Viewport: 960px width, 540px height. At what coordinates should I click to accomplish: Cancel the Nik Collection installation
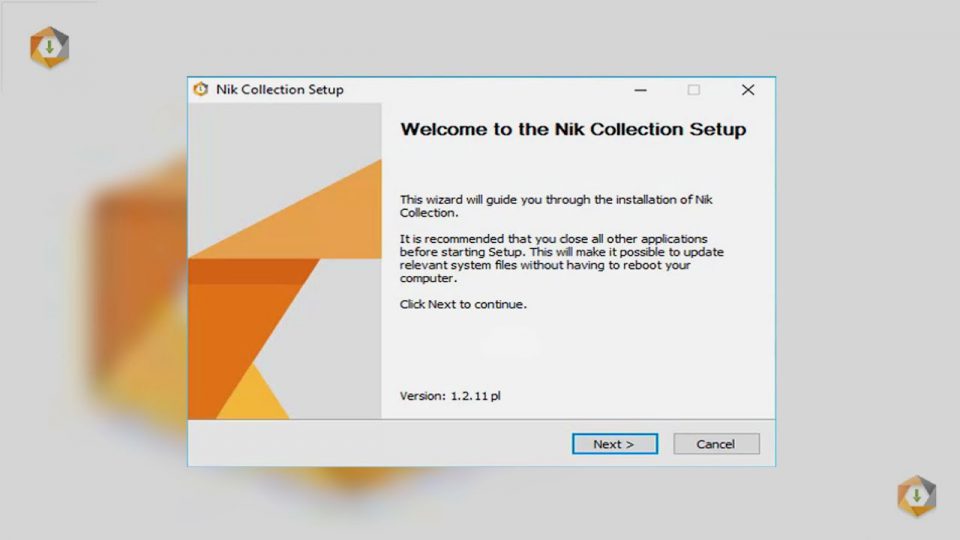(716, 444)
